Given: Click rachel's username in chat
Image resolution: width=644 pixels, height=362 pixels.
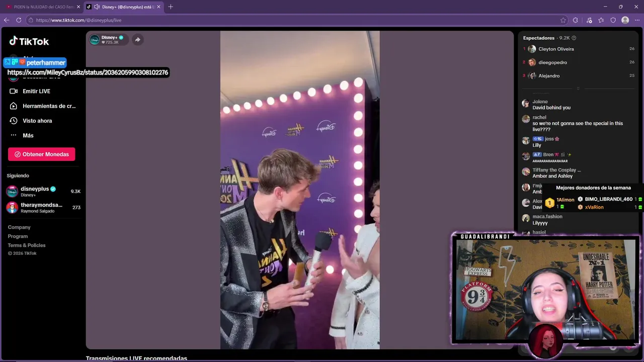Looking at the screenshot, I should 539,117.
